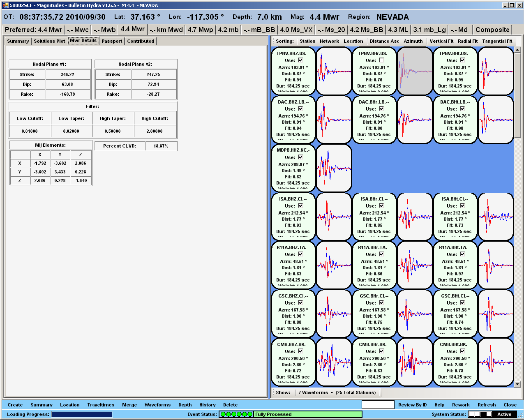Open the History view
Image resolution: width=524 pixels, height=420 pixels.
208,405
